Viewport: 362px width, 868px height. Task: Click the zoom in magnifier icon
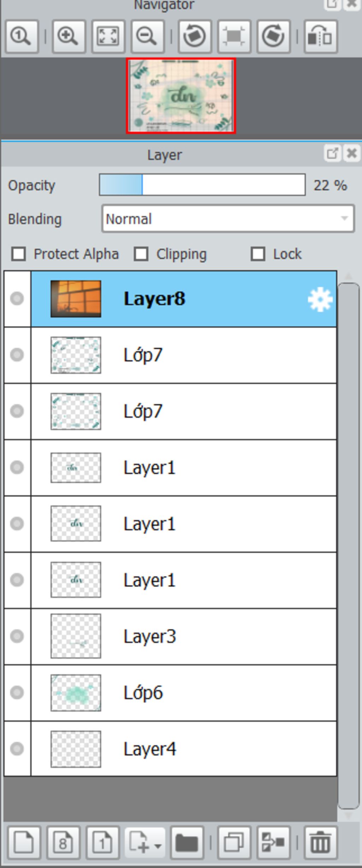(69, 36)
